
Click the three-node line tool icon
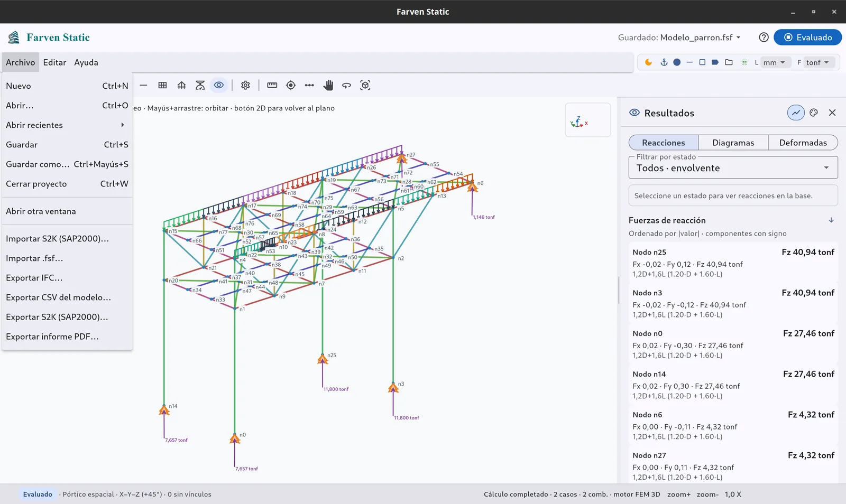pyautogui.click(x=309, y=85)
